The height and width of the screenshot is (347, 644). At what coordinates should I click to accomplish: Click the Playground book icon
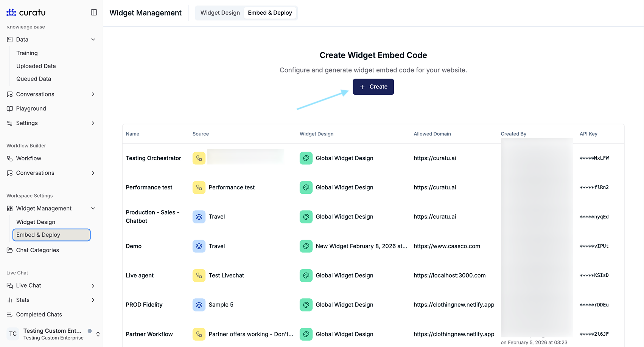click(x=10, y=109)
